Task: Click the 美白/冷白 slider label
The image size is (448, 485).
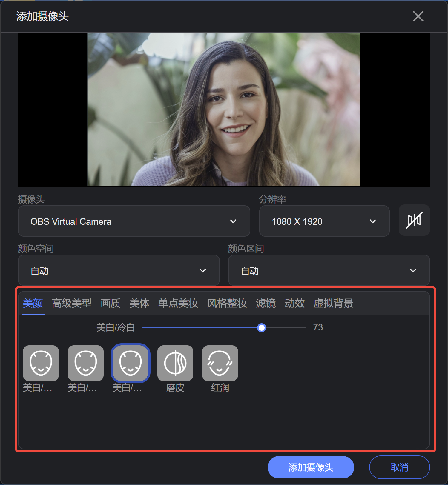Action: tap(116, 327)
